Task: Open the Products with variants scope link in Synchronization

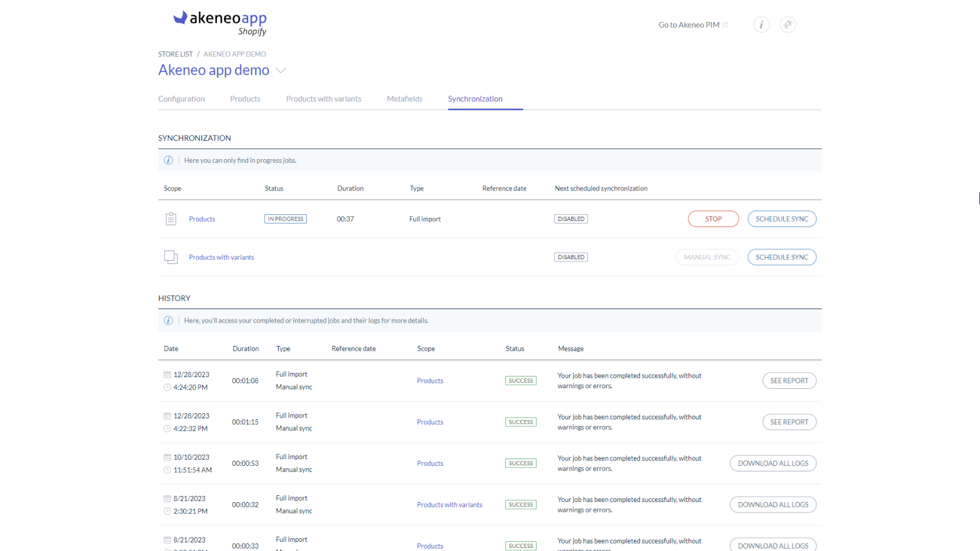Action: pos(222,257)
